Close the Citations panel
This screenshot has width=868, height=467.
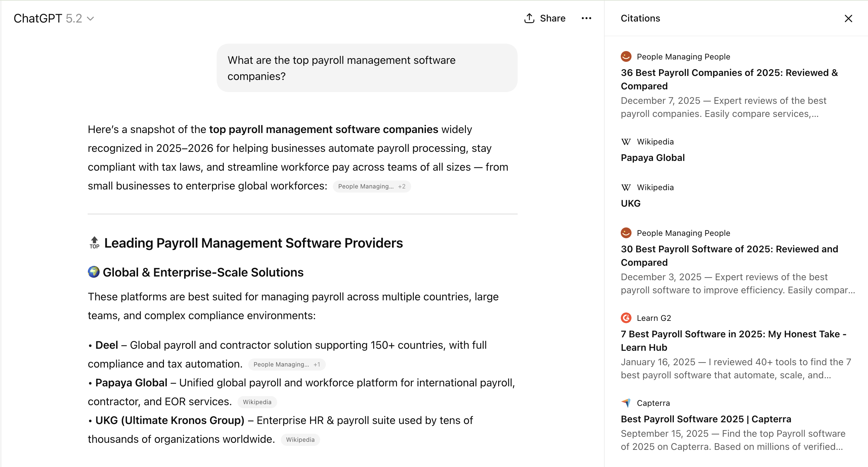click(x=848, y=18)
